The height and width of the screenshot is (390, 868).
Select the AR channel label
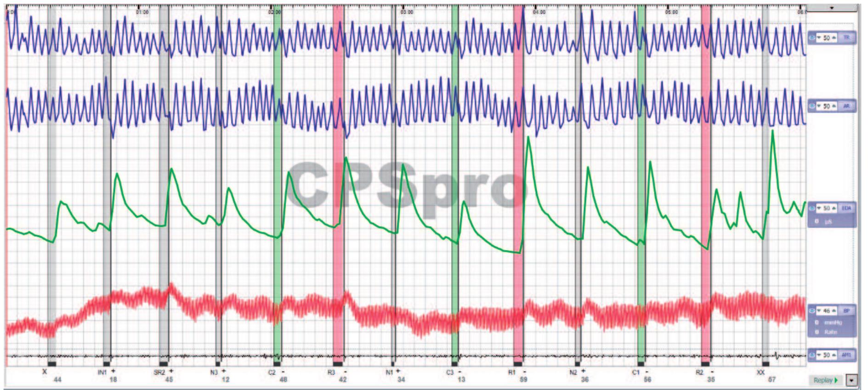click(846, 106)
